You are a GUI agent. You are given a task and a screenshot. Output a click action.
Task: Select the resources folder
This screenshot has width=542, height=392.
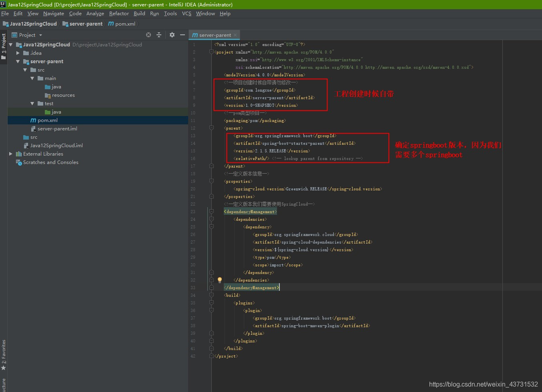tap(63, 95)
